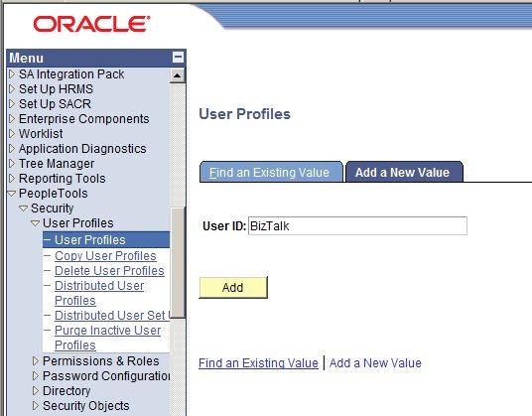Switch to Find an Existing Value tab
This screenshot has height=416, width=532.
(x=271, y=172)
